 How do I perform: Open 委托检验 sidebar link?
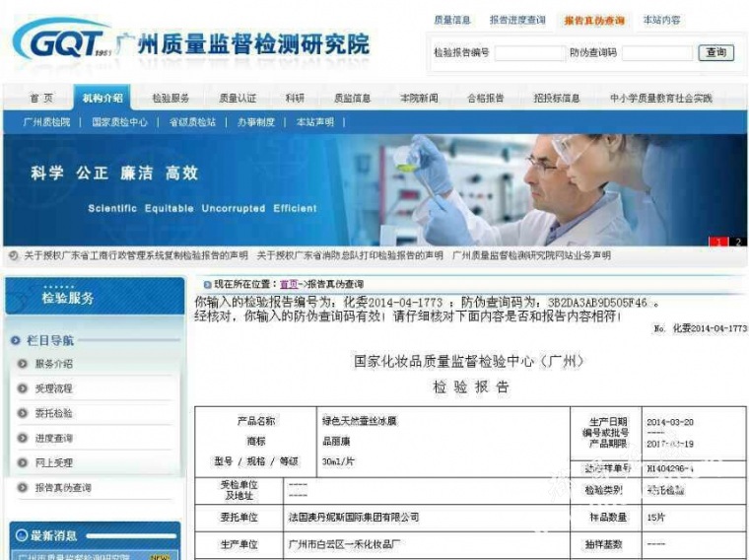point(53,413)
